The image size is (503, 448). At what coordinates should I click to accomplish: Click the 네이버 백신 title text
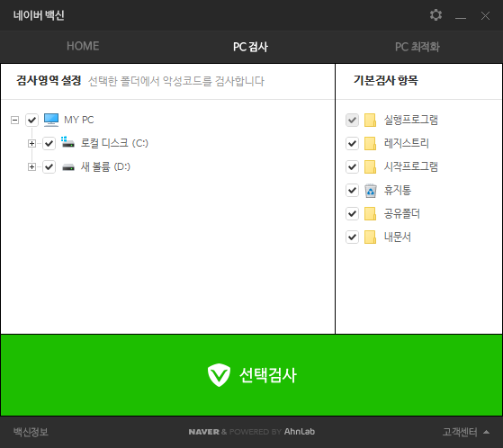click(x=39, y=15)
